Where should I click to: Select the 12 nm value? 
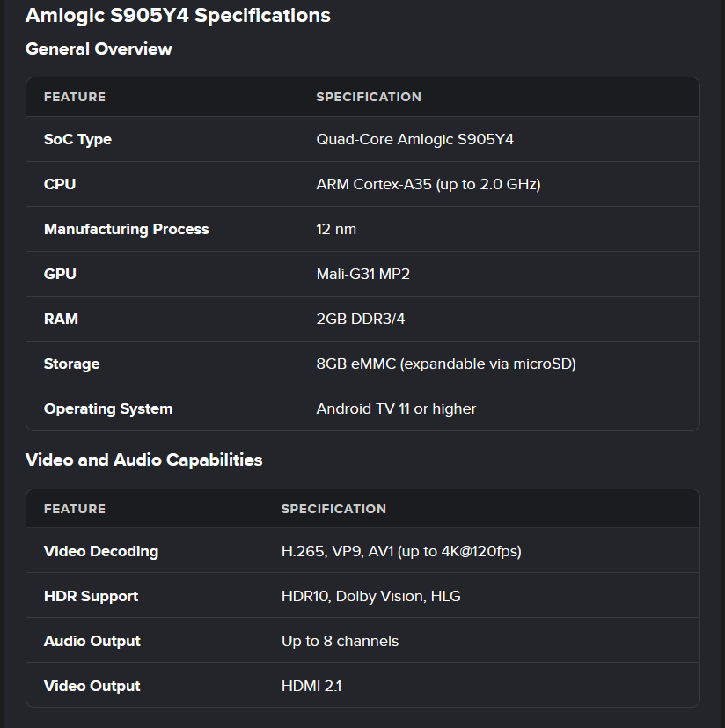(336, 229)
